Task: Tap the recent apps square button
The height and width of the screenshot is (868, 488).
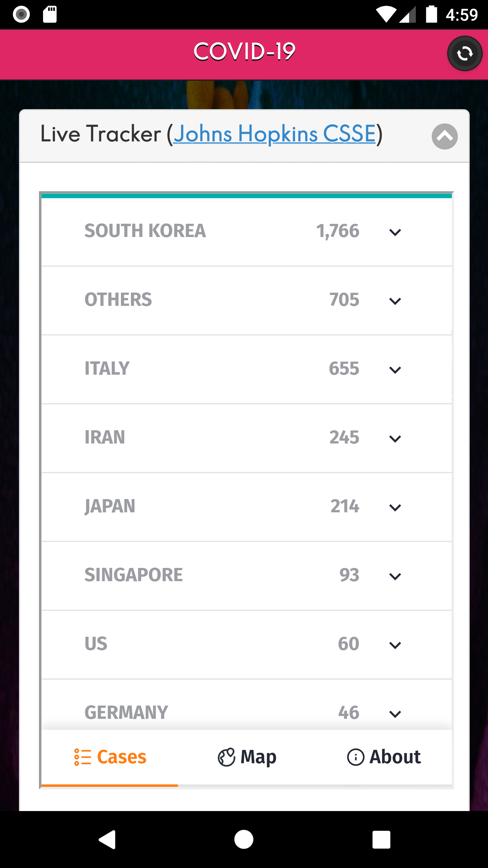Action: 381,840
